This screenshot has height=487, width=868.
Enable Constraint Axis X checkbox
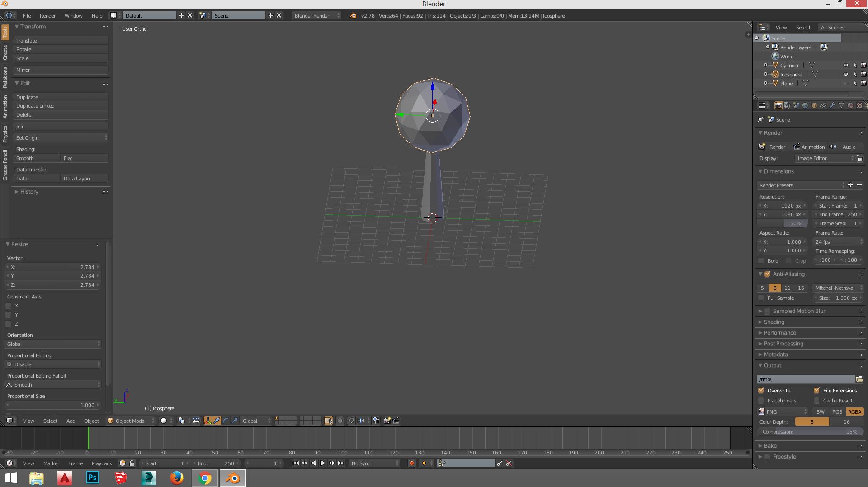click(x=8, y=306)
